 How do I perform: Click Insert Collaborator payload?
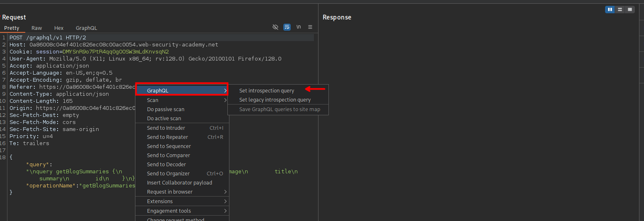coord(179,183)
